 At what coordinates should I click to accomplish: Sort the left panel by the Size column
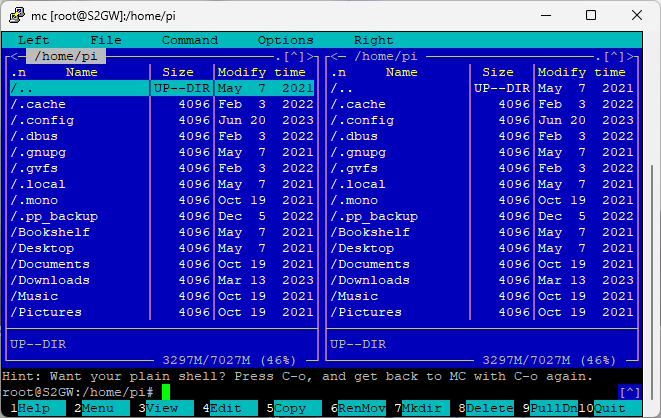pyautogui.click(x=178, y=72)
